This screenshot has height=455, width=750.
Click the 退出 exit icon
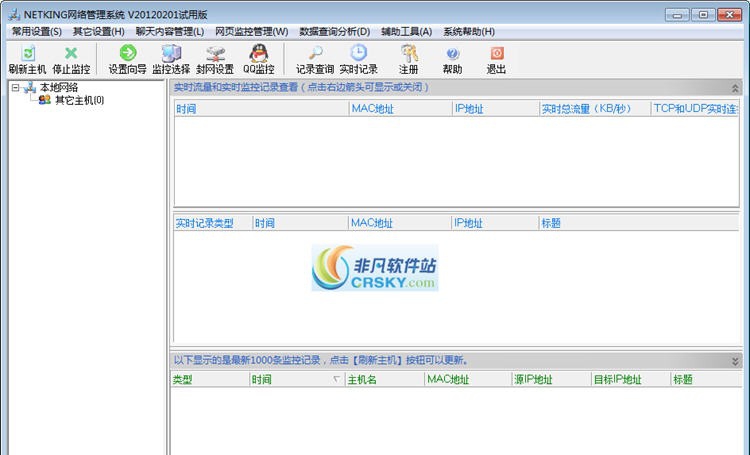[497, 53]
